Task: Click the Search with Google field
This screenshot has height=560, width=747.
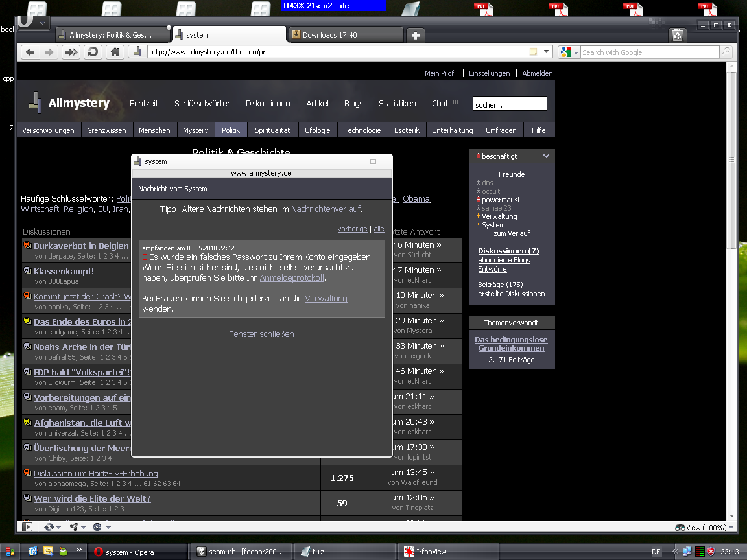Action: (649, 52)
